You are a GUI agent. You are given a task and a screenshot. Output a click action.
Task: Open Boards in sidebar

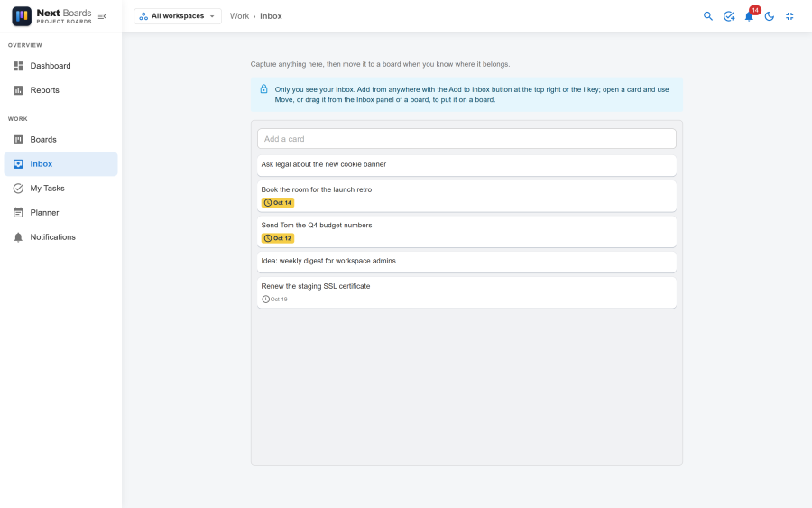click(60, 139)
